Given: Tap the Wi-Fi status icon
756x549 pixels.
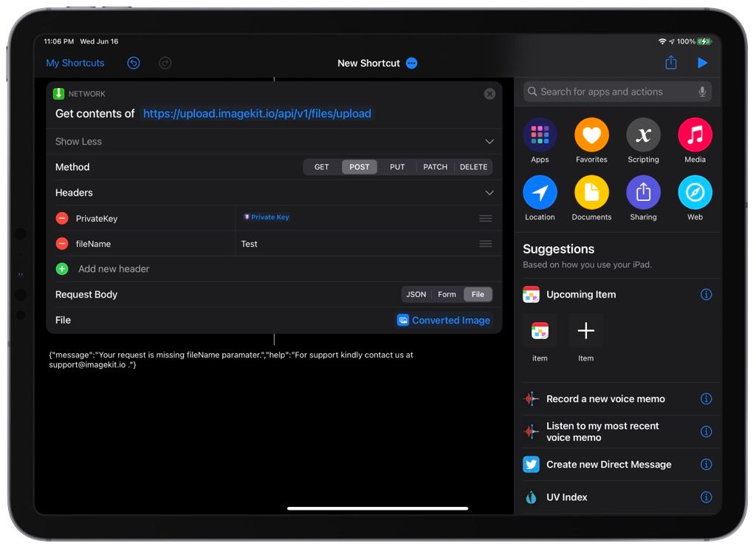Looking at the screenshot, I should pos(662,41).
